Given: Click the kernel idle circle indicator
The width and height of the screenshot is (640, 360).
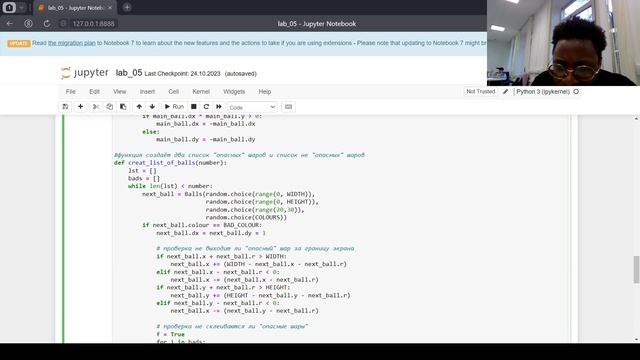Looking at the screenshot, I should pos(576,91).
